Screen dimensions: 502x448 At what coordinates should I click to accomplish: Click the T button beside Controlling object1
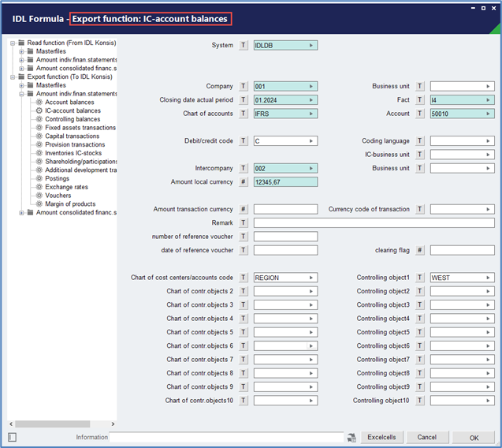(420, 278)
